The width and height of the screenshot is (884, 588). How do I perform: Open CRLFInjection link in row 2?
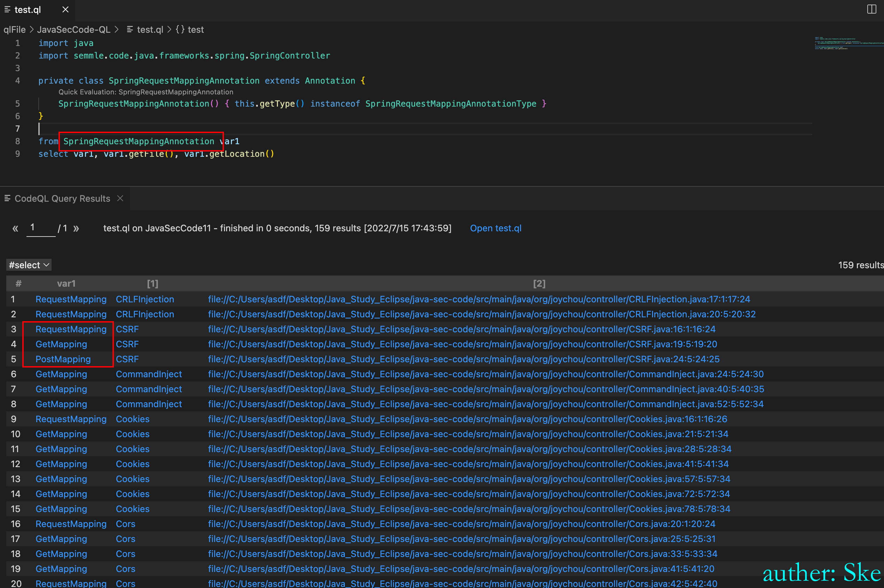click(x=145, y=314)
